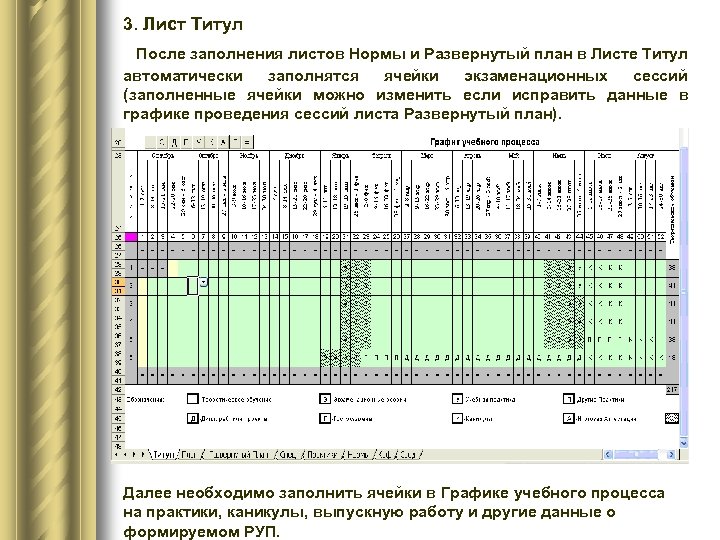Click week number 10 column header
The width and height of the screenshot is (720, 540).
[234, 237]
